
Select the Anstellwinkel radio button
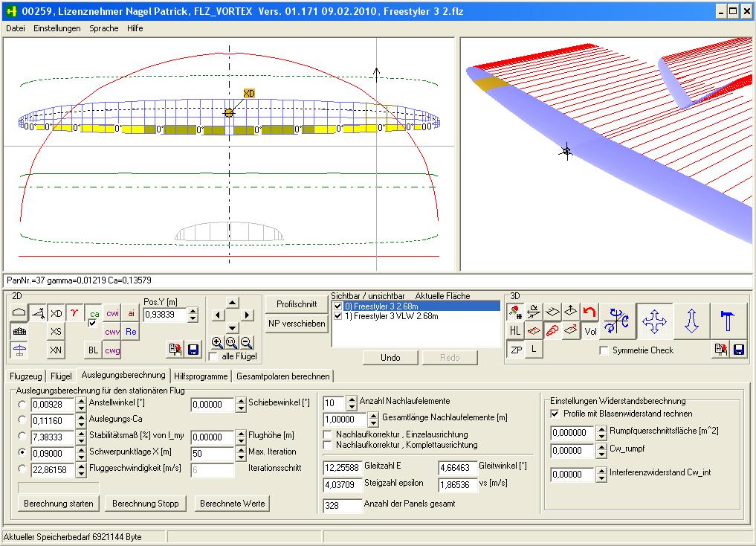22,405
